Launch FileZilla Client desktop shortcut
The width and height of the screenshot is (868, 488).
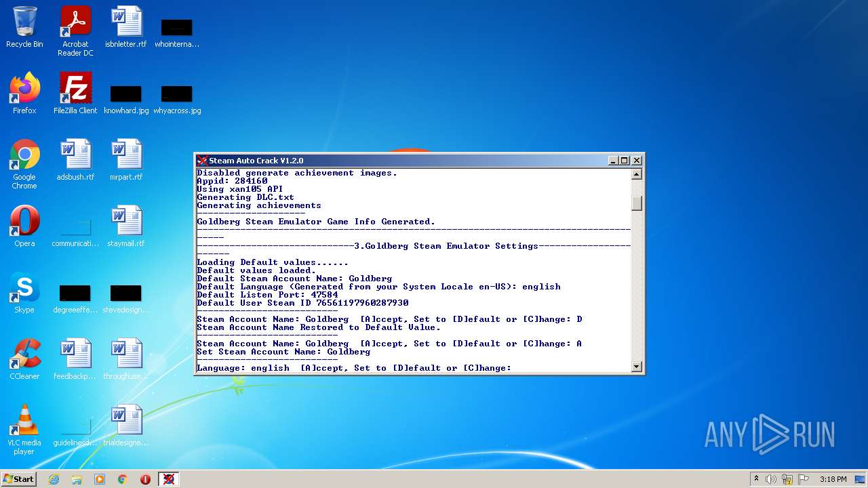(x=75, y=93)
